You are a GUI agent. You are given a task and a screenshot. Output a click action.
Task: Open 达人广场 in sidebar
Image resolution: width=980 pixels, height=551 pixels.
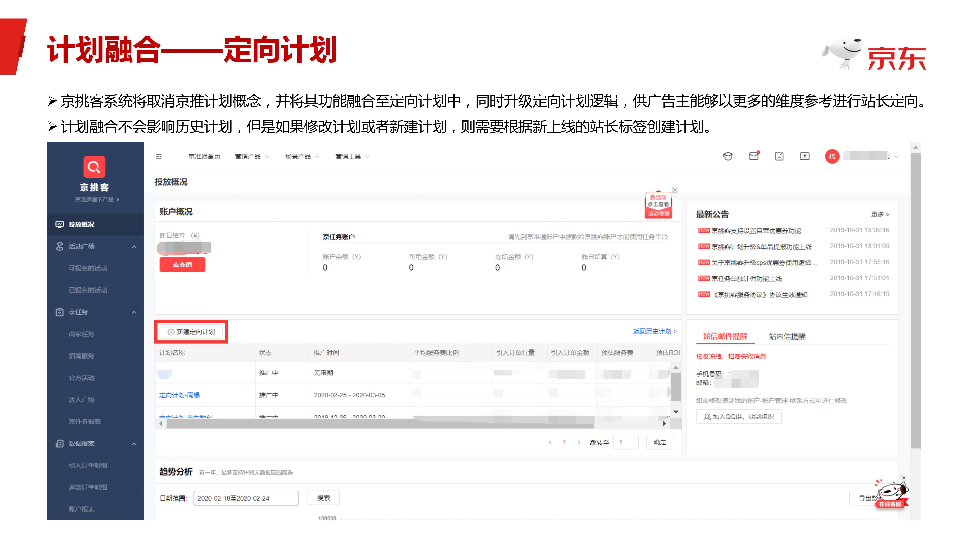click(x=81, y=400)
